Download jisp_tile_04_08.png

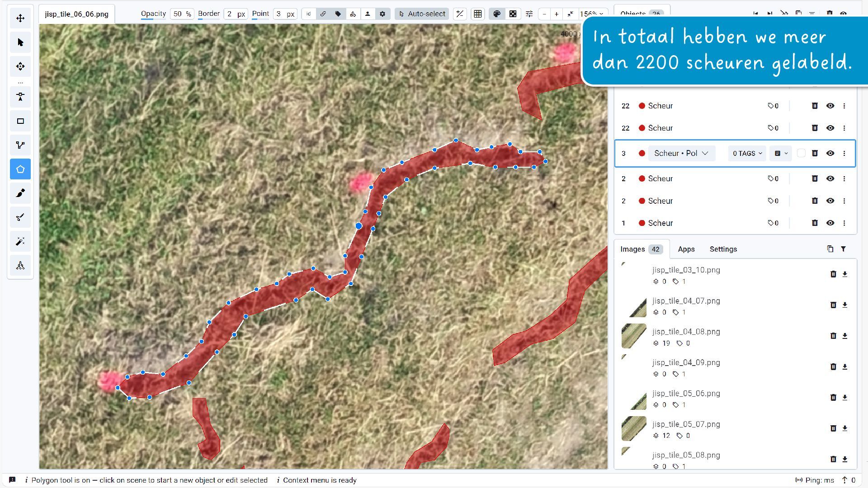click(x=844, y=336)
